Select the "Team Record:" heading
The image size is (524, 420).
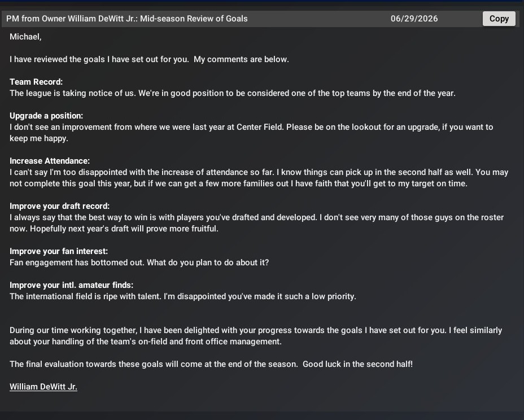(36, 82)
